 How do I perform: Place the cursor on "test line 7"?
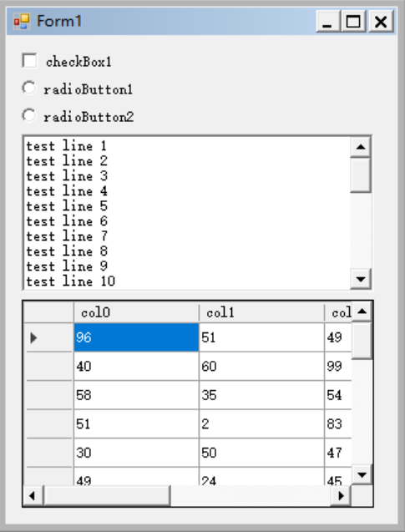[67, 236]
